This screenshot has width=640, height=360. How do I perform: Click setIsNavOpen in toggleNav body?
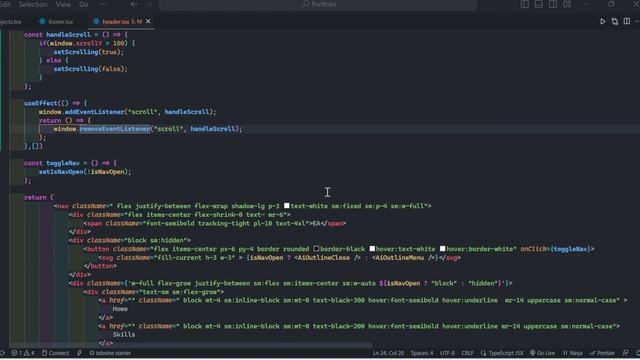[61, 172]
